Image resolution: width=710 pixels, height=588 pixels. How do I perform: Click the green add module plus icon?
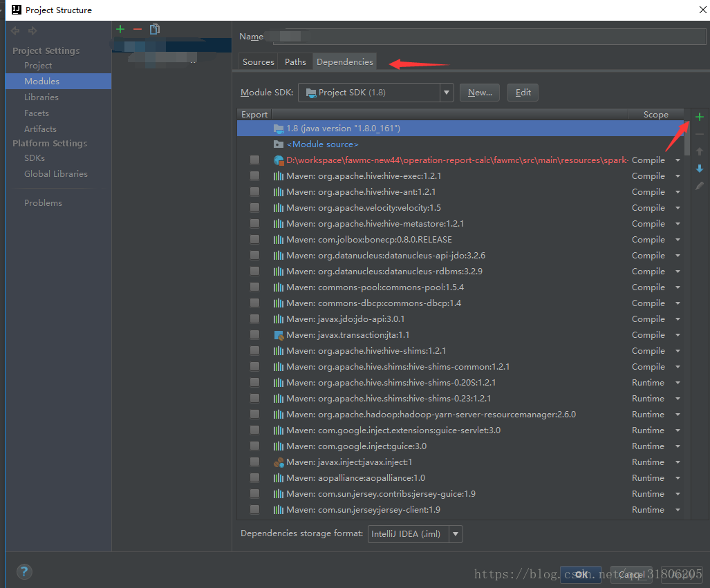pos(120,30)
